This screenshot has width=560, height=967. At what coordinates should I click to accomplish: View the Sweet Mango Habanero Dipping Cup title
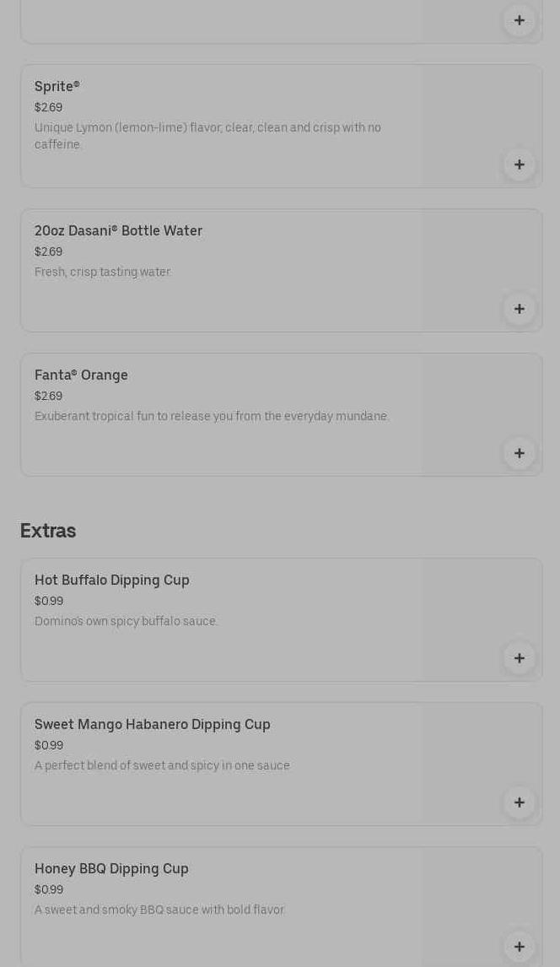pyautogui.click(x=153, y=724)
